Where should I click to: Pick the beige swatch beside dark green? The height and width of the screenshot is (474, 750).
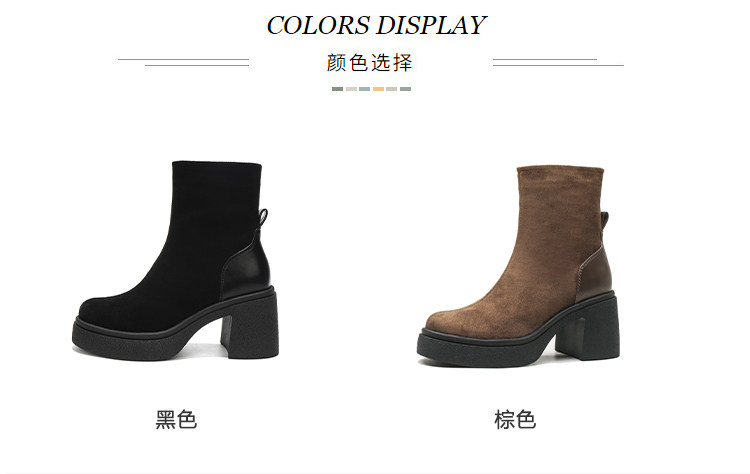[351, 89]
